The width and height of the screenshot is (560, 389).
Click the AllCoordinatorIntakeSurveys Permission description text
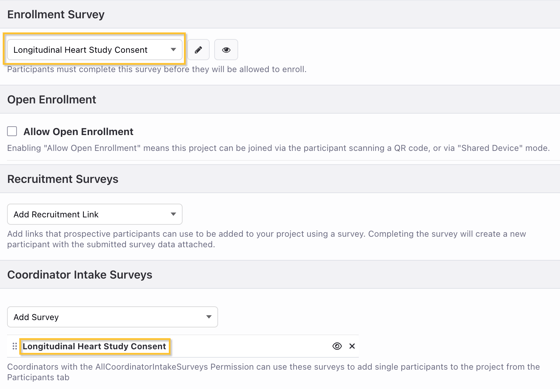[273, 372]
